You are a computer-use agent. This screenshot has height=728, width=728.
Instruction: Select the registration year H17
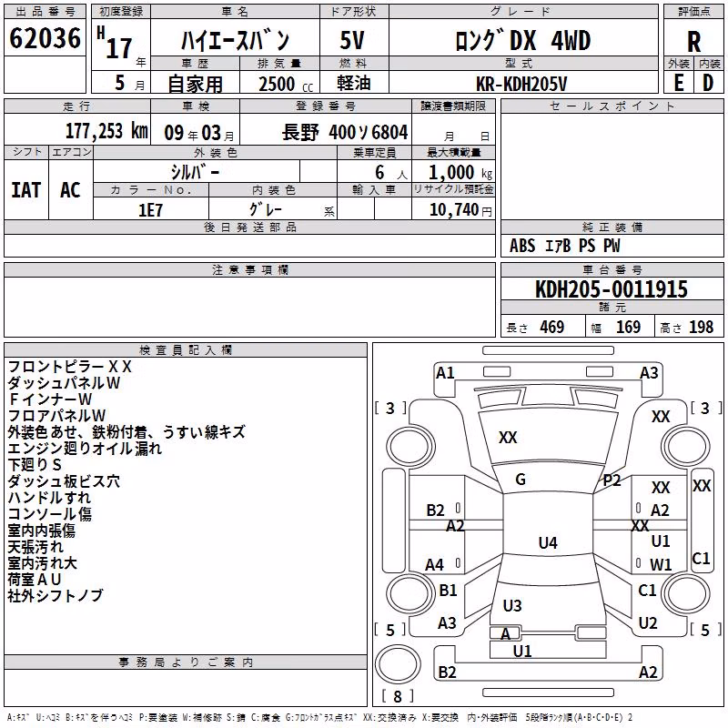tap(115, 44)
